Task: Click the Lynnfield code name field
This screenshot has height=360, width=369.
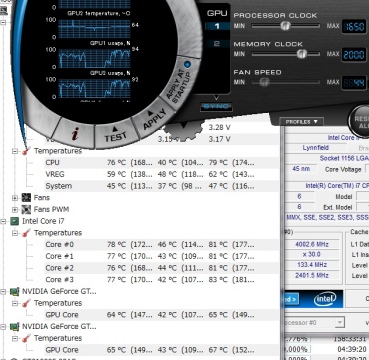Action: click(316, 147)
